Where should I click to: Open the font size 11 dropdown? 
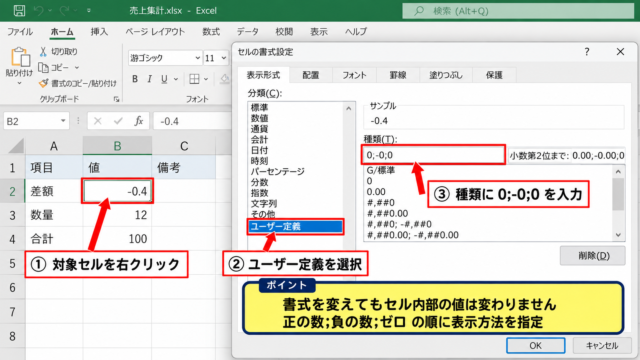click(224, 58)
